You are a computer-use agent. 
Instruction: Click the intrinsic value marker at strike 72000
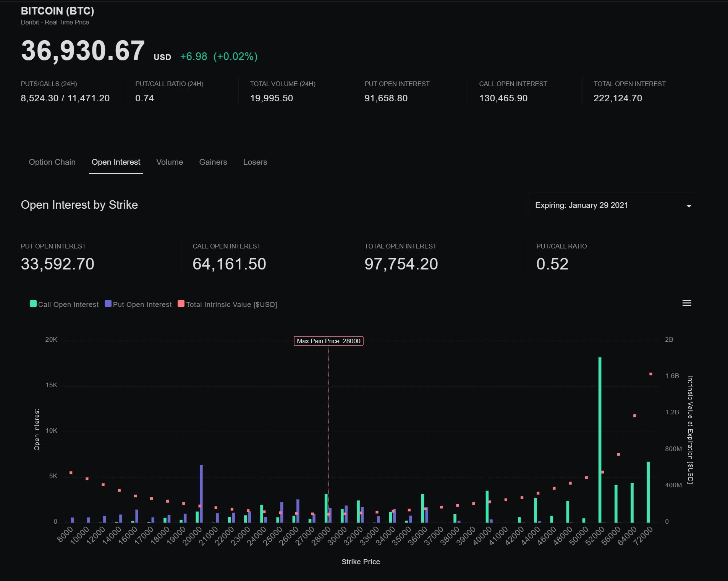point(651,374)
